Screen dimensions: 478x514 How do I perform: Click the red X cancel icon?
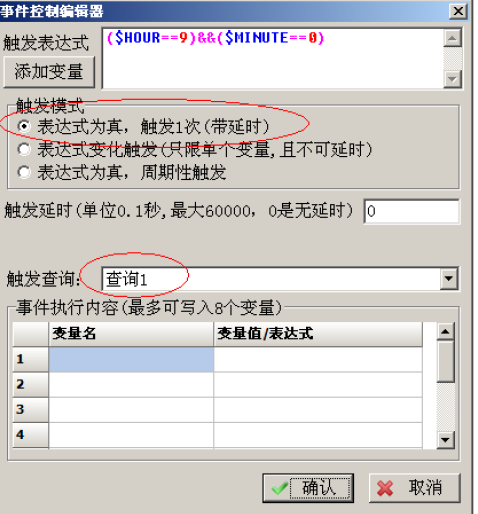click(385, 488)
